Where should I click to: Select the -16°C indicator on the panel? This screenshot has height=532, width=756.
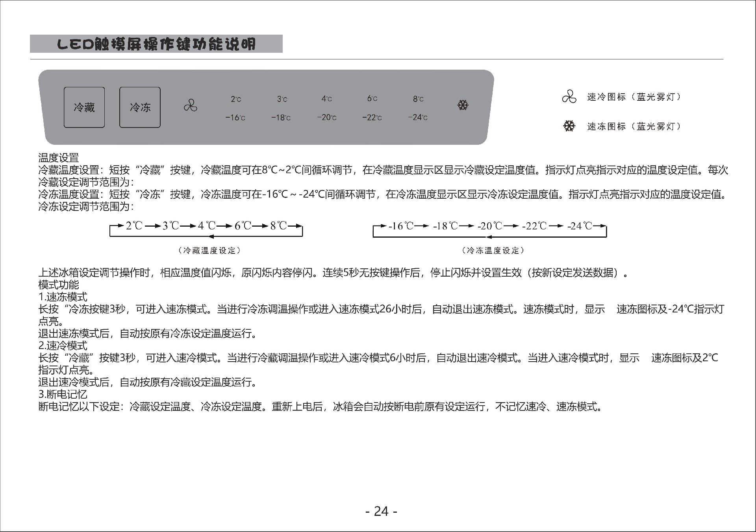[235, 118]
